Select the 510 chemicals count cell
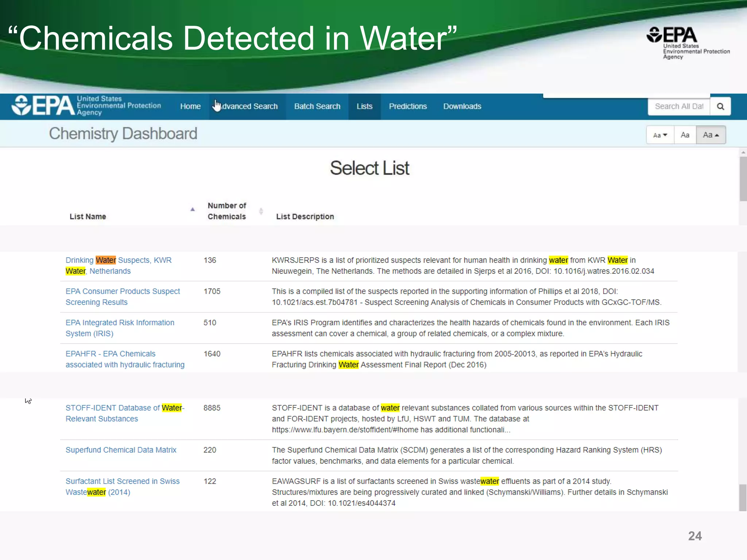 pyautogui.click(x=210, y=323)
